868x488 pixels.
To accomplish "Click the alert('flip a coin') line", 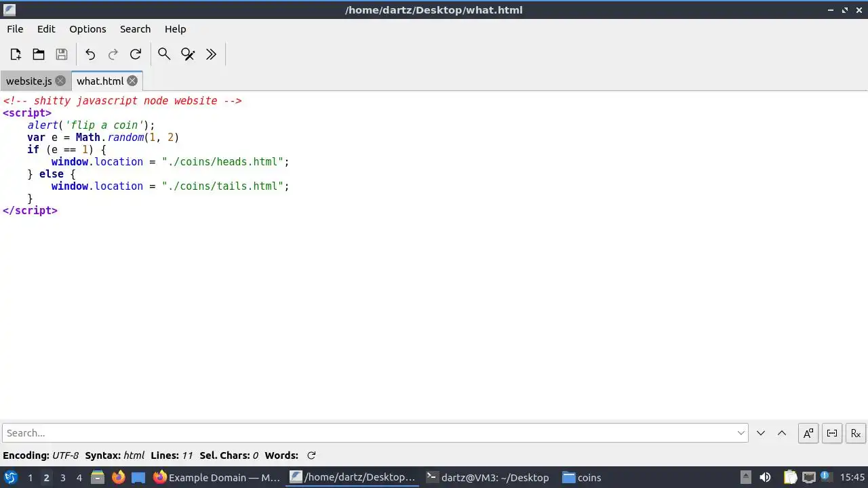I will pyautogui.click(x=91, y=125).
